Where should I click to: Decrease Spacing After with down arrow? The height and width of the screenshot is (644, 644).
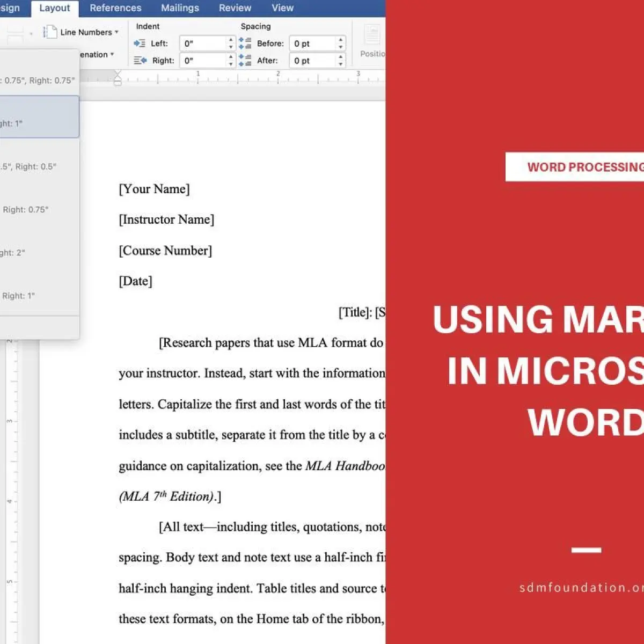tap(341, 64)
